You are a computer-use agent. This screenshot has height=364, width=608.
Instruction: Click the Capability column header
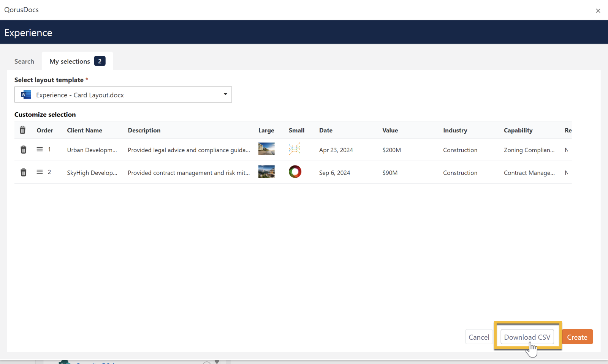[518, 130]
